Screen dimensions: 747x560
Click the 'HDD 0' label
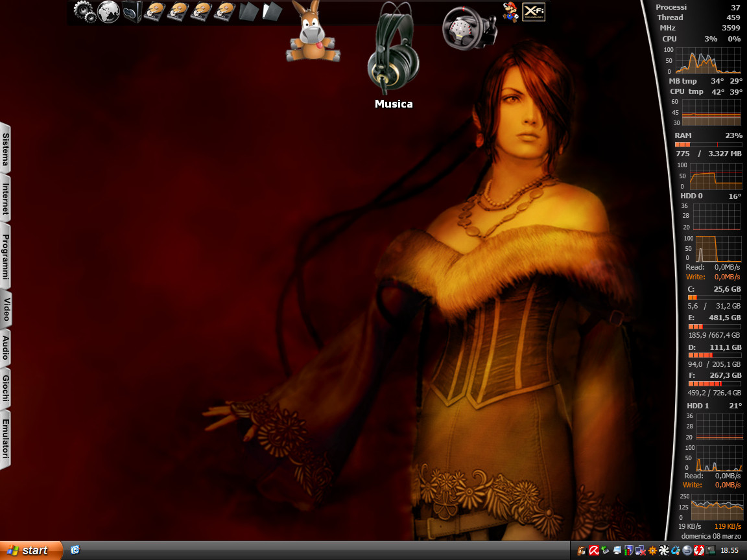(691, 196)
